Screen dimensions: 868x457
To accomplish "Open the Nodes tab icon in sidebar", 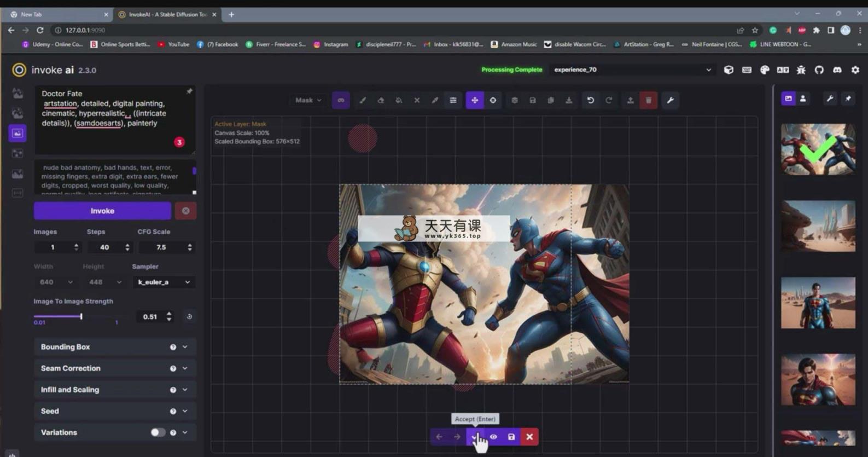I will point(18,154).
